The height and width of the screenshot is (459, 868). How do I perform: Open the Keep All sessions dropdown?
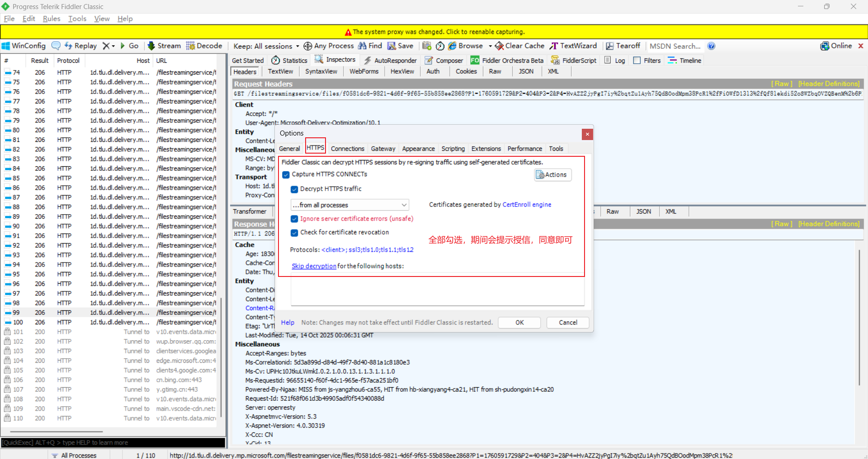click(x=266, y=46)
